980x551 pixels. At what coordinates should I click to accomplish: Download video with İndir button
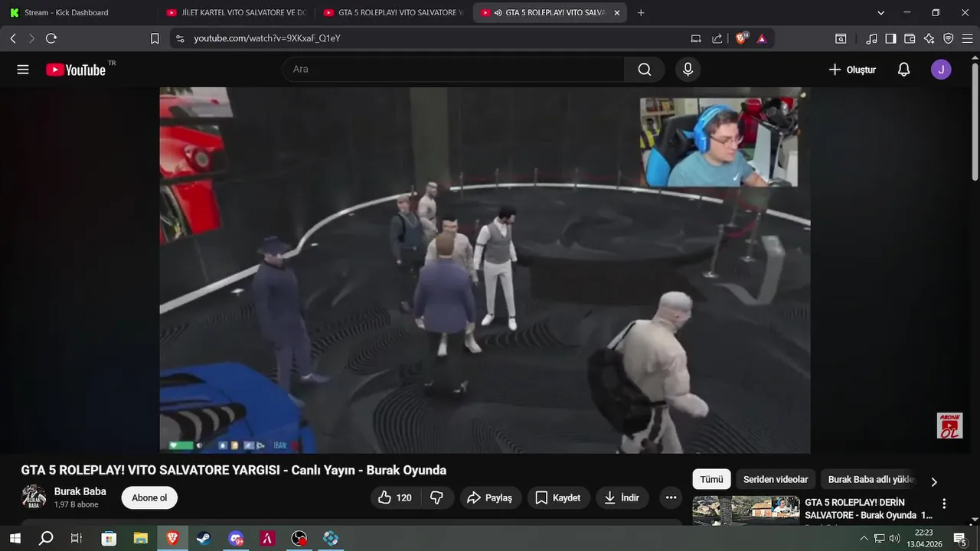[622, 497]
